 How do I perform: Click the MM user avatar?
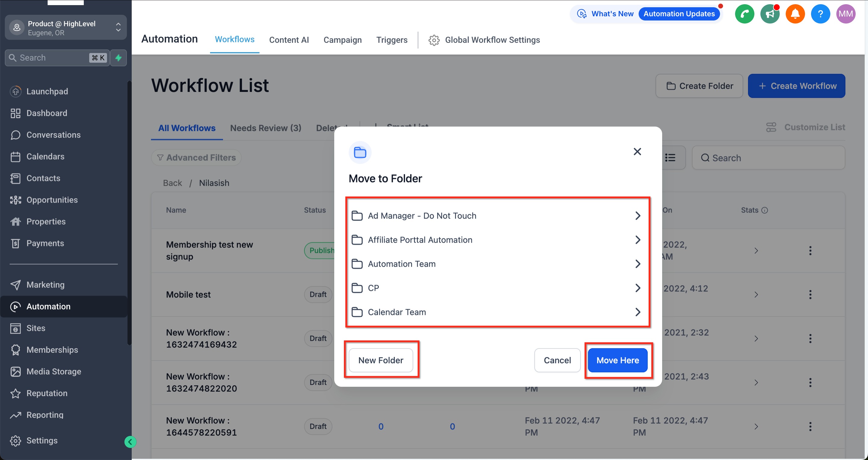pos(845,14)
